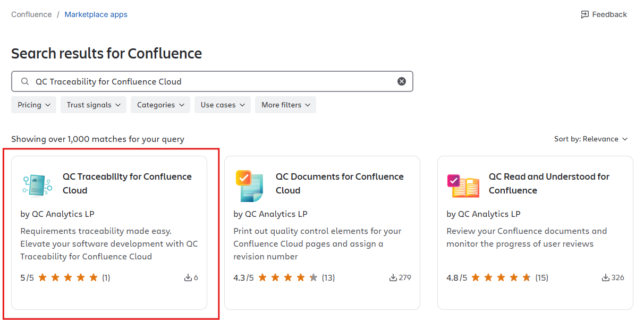
Task: Click 'Showing over 1,000 matches for your query'
Action: 98,139
